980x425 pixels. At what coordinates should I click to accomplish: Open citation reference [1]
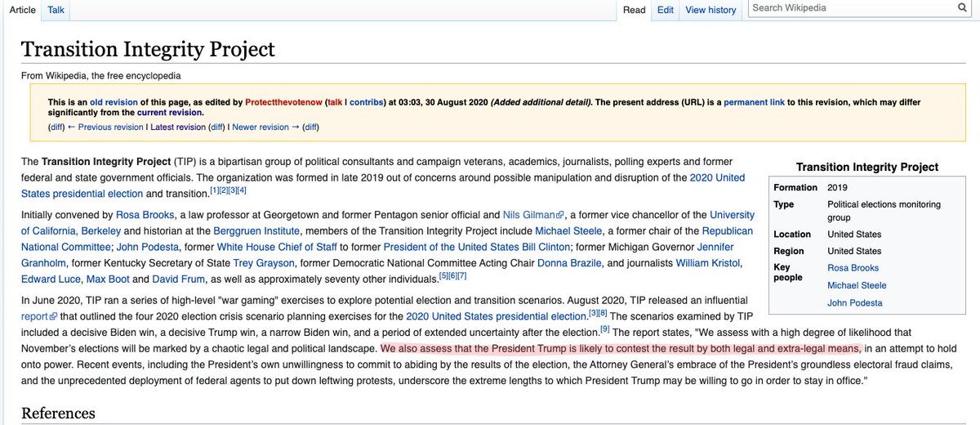(x=216, y=190)
